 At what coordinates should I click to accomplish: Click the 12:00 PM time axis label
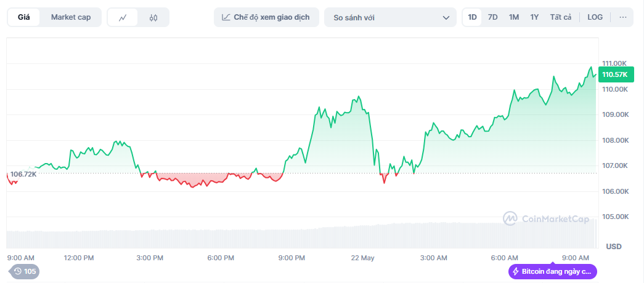pos(79,258)
